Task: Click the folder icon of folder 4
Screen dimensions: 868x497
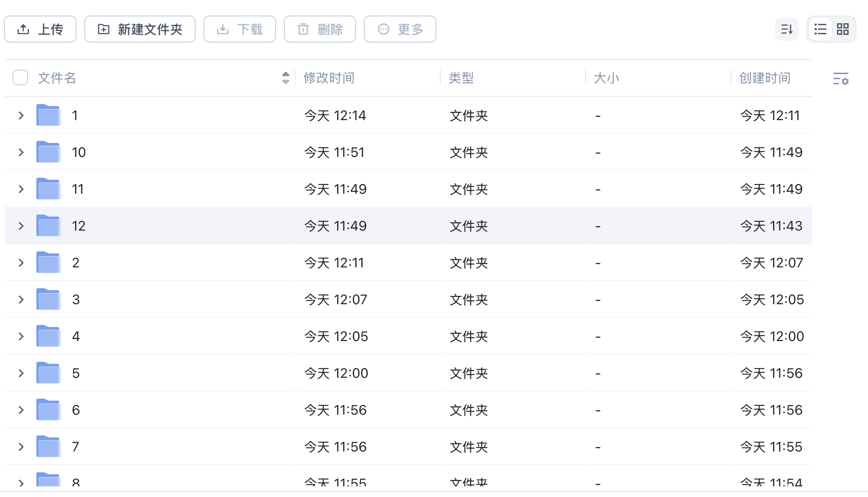Action: (x=48, y=336)
